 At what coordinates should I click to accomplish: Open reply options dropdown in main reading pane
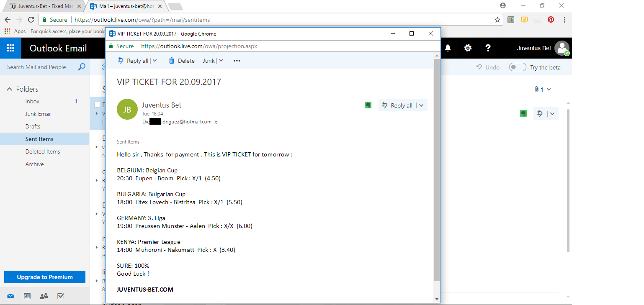552,113
